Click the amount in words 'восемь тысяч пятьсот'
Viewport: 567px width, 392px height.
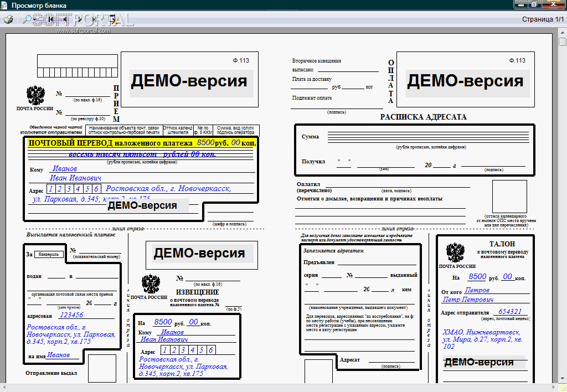[x=112, y=154]
